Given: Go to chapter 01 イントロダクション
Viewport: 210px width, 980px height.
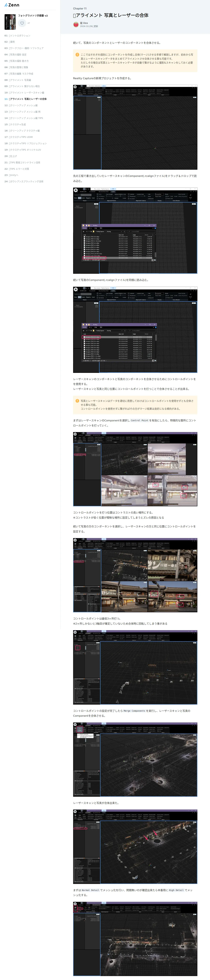Looking at the screenshot, I should pyautogui.click(x=17, y=35).
